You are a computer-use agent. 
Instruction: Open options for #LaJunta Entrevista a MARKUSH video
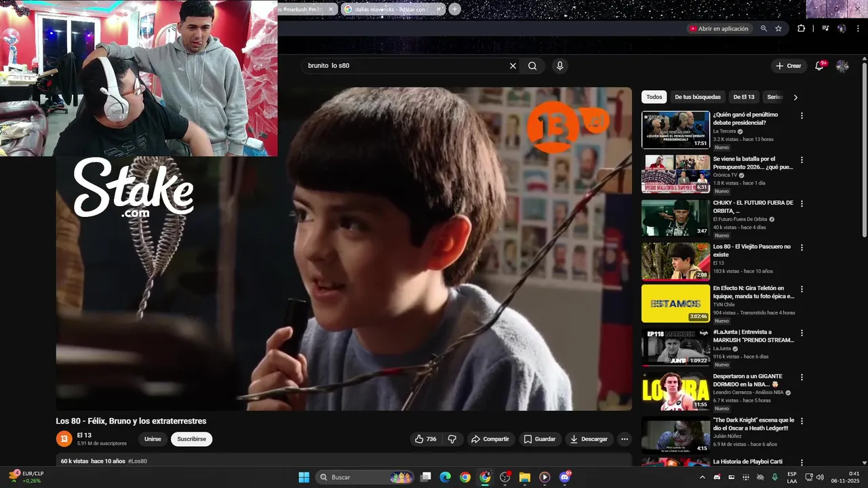pos(802,333)
